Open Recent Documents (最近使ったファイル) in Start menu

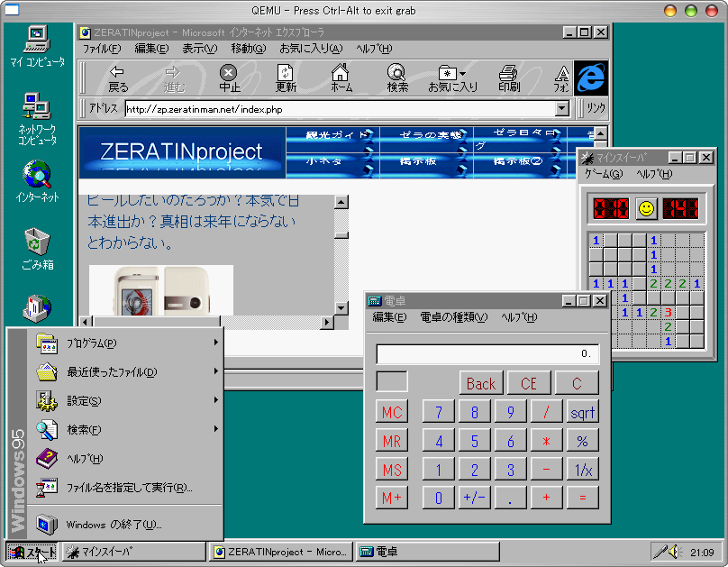point(125,372)
